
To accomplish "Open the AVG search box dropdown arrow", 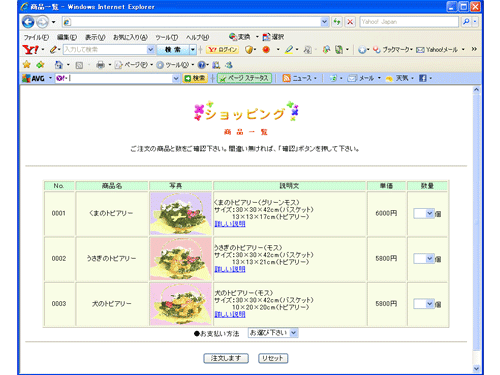I will 176,78.
